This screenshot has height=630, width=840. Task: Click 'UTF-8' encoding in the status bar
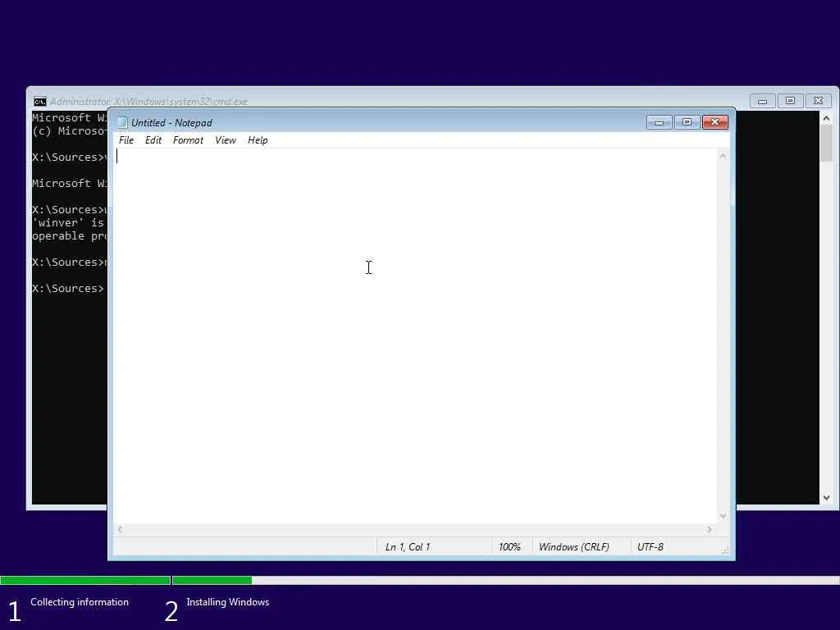[651, 547]
